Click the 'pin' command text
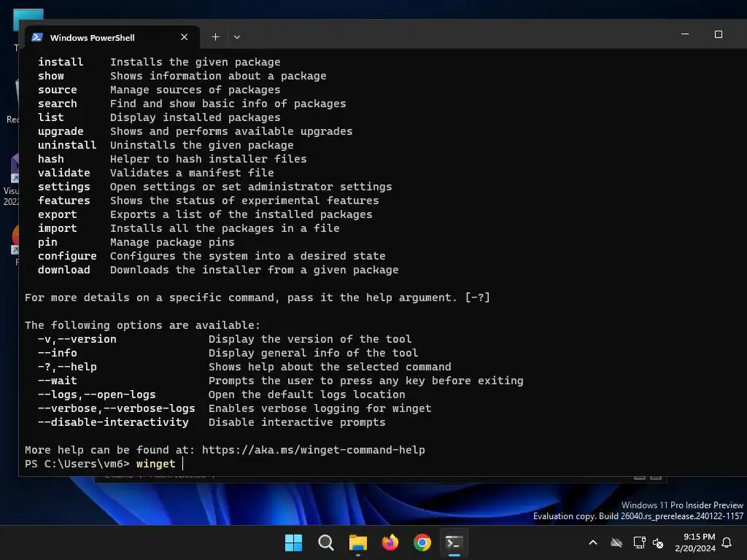Screen dimensions: 747x560 click(47, 242)
